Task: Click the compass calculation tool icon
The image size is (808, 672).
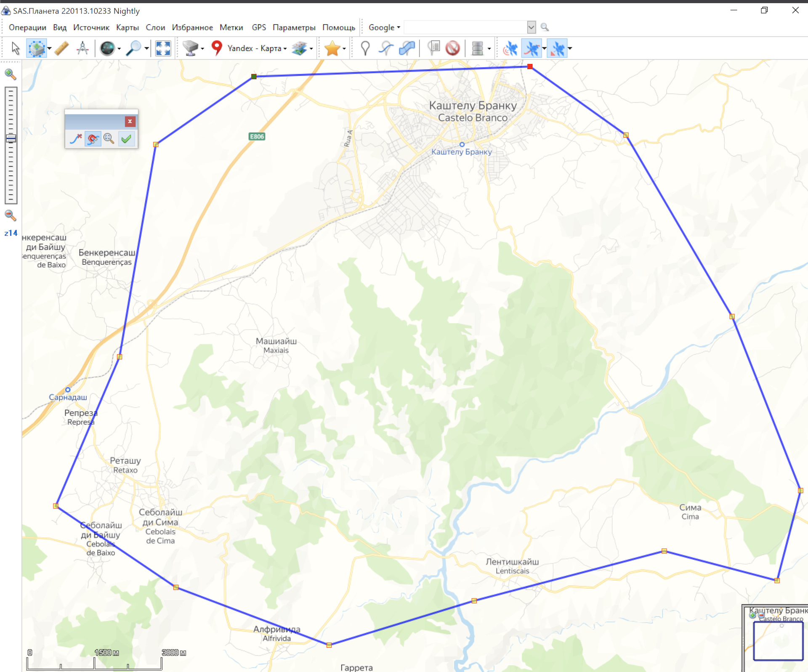Action: 82,48
